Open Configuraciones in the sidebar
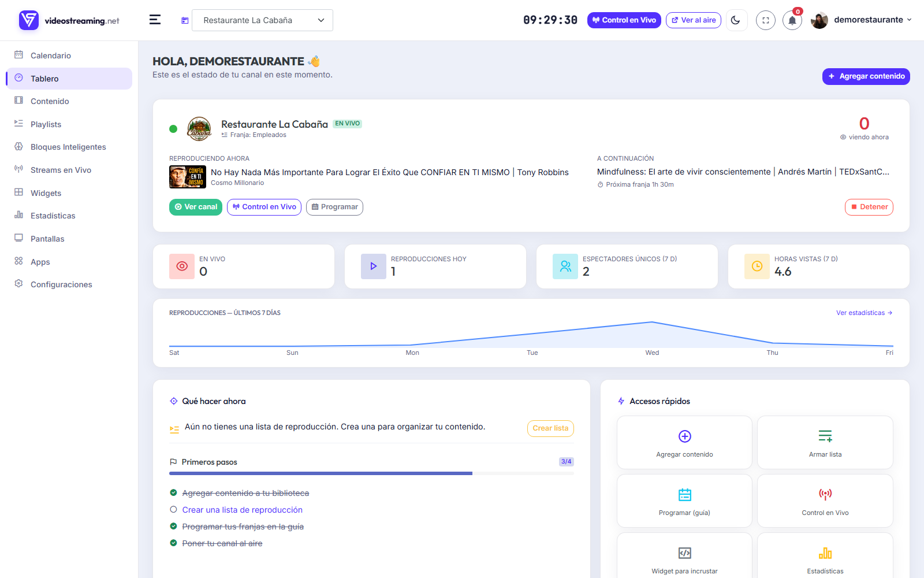Image resolution: width=924 pixels, height=578 pixels. (69, 284)
